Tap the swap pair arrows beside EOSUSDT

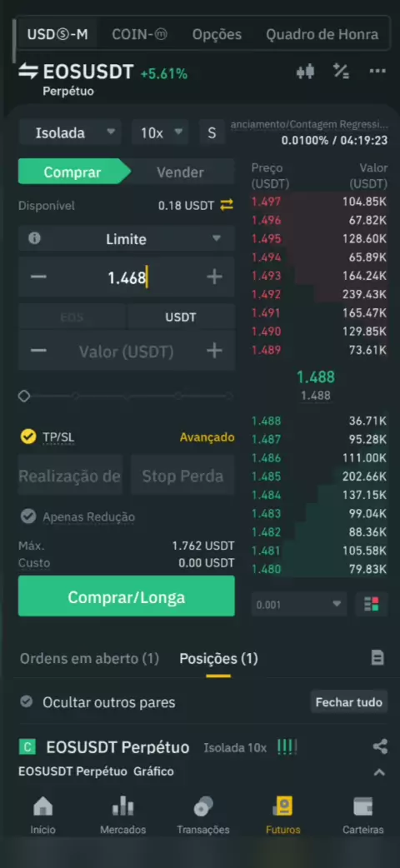click(27, 72)
